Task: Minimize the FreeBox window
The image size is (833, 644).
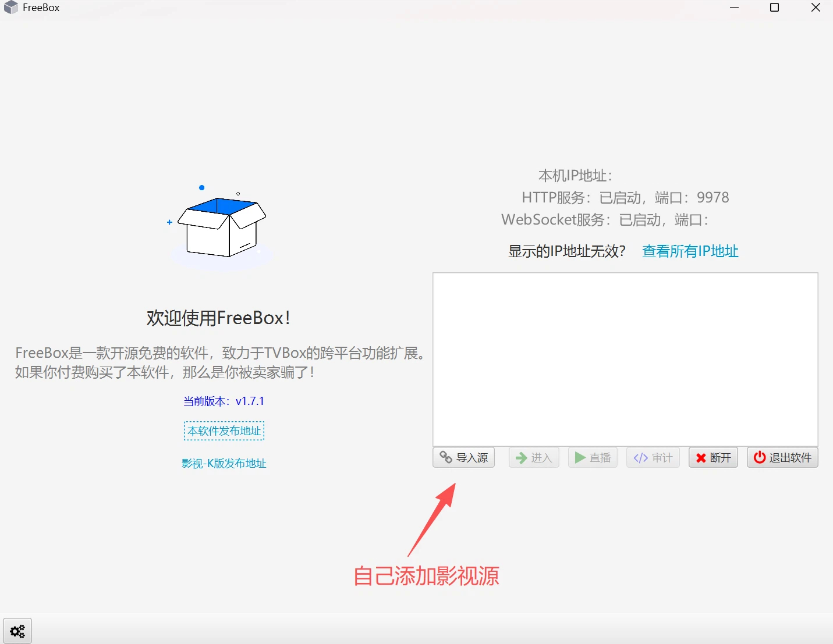Action: (735, 8)
